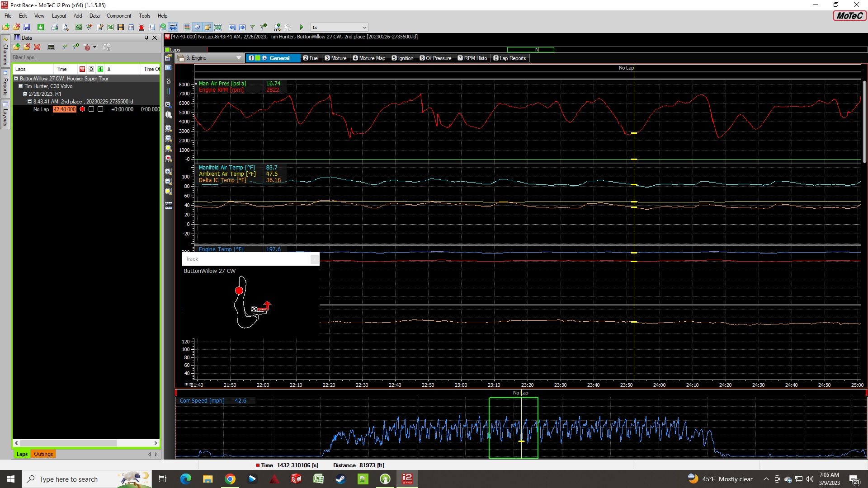Image resolution: width=868 pixels, height=488 pixels.
Task: Collapse the Tim Hunter, C30 Volvo node
Action: (20, 86)
